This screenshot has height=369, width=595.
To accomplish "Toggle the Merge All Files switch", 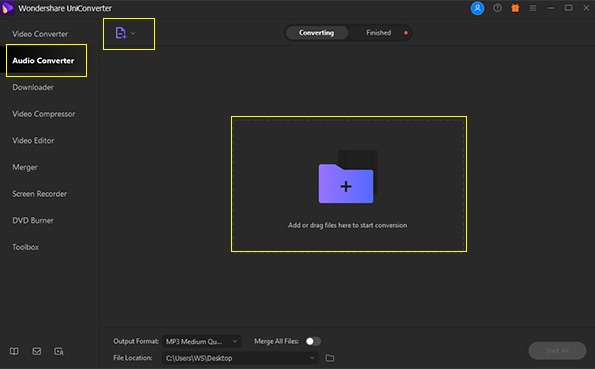I will 313,341.
